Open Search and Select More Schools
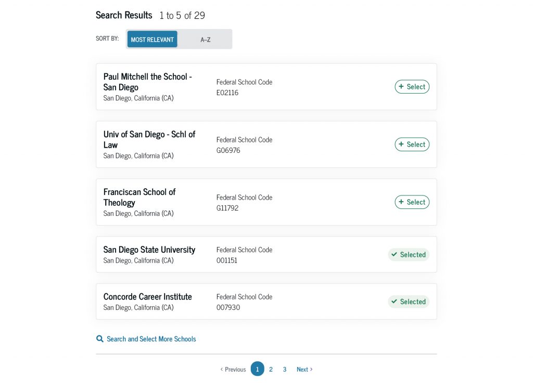Screen dimensions: 533x392 [151, 338]
